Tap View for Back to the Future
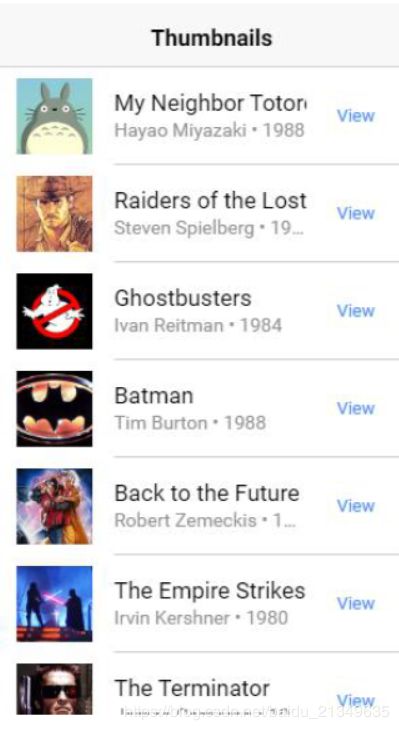The image size is (399, 730). pyautogui.click(x=356, y=506)
